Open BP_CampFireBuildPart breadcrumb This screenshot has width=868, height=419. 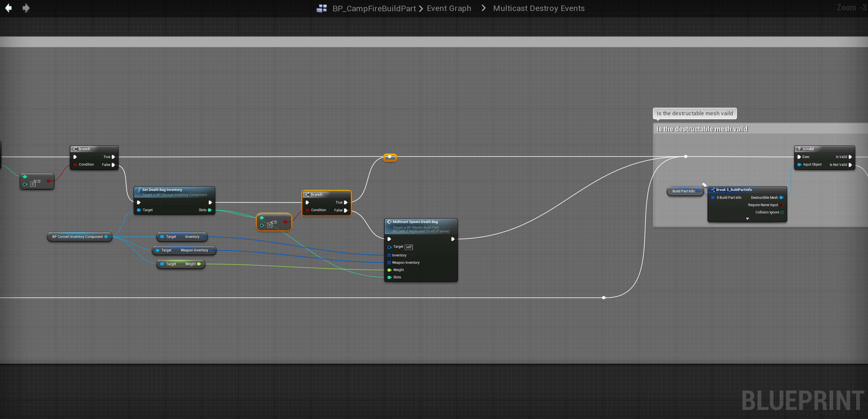374,8
